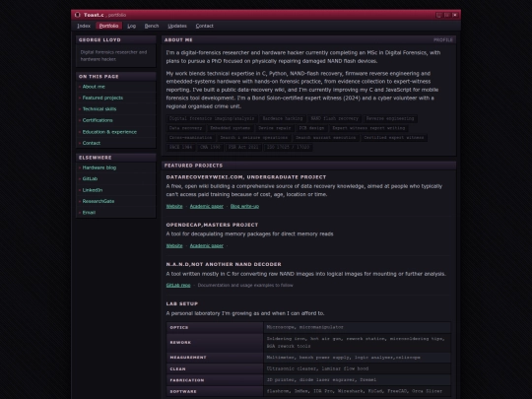This screenshot has height=399, width=532.
Task: Click the 'Certified expert witness' tag
Action: [393, 137]
